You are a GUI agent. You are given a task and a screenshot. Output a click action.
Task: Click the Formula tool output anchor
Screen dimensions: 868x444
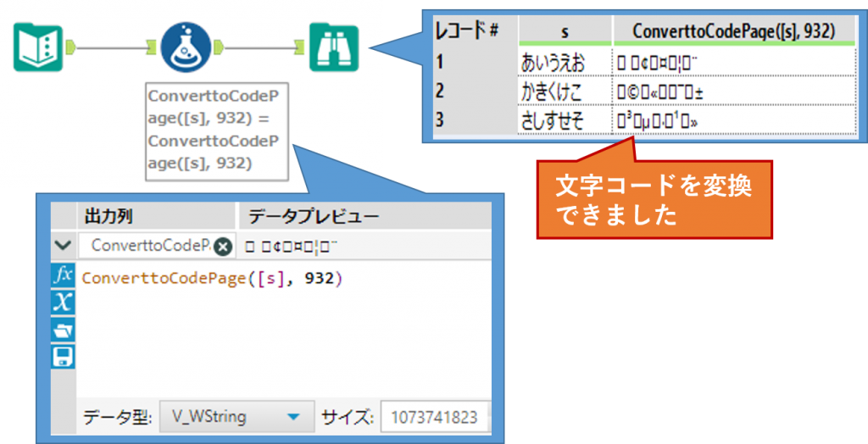tap(218, 47)
